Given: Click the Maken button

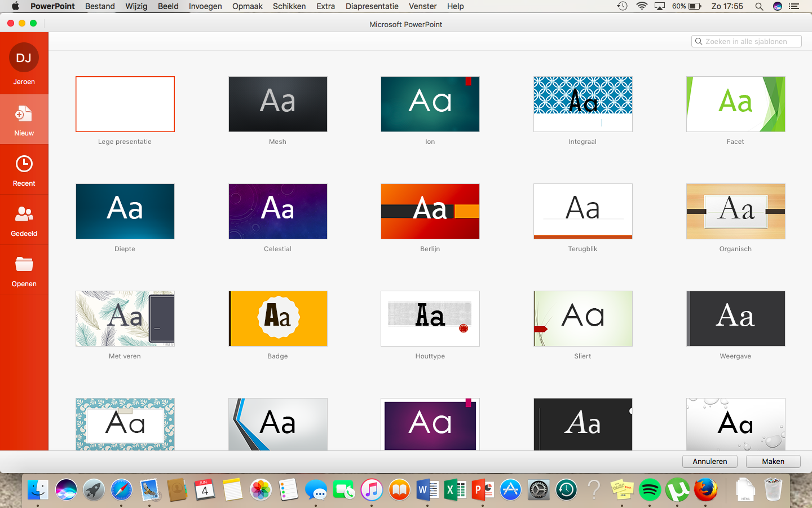Looking at the screenshot, I should (773, 461).
